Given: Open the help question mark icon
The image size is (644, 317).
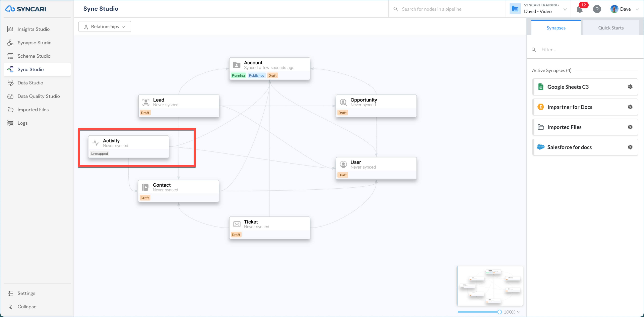Looking at the screenshot, I should (x=597, y=9).
